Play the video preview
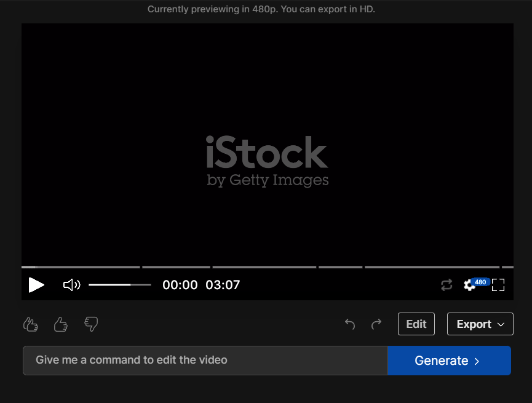 pos(36,285)
